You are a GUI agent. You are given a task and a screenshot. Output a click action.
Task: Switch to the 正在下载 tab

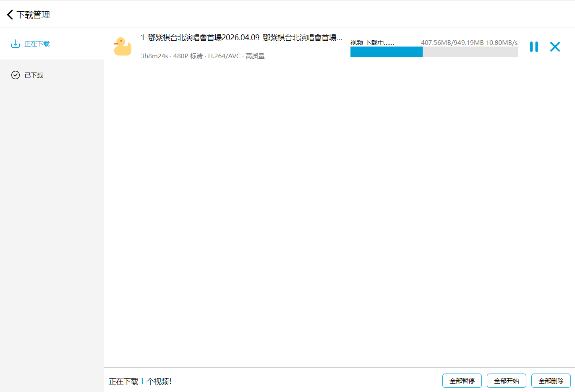(37, 44)
